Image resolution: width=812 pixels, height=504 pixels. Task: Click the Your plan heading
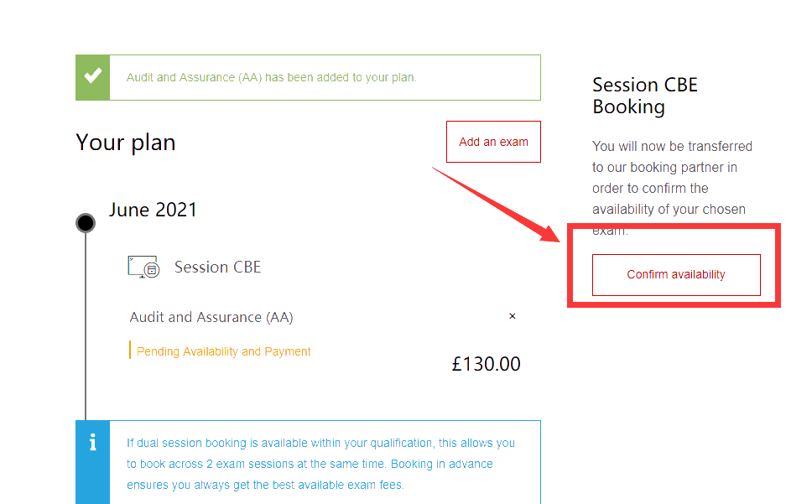(x=126, y=143)
